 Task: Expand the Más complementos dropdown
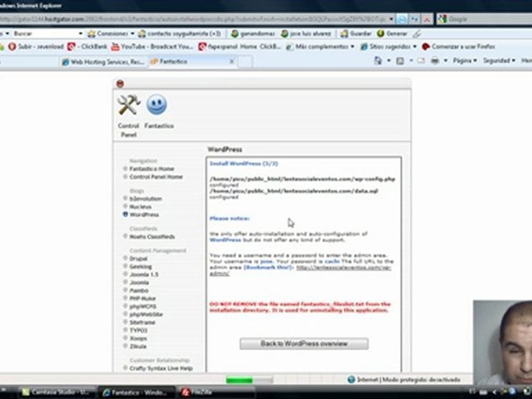click(x=352, y=47)
